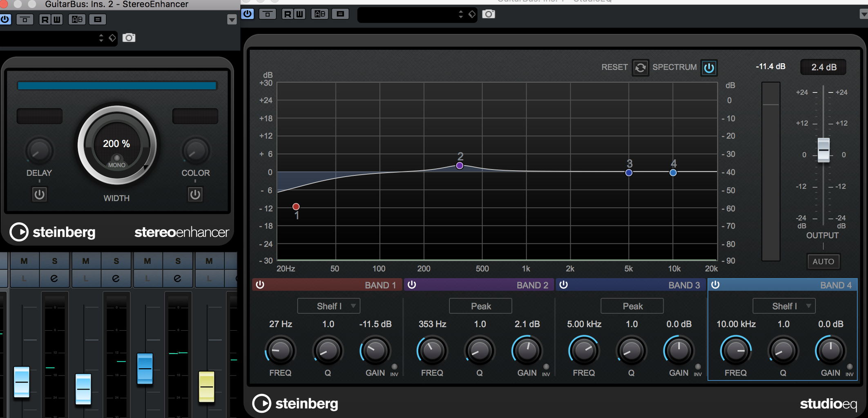Click the Band 2 FREQ knob showing 353 Hz
This screenshot has width=868, height=418.
click(x=432, y=350)
